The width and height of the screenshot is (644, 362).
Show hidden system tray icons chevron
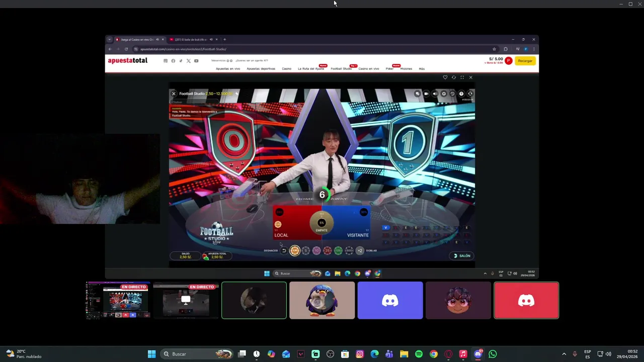pos(564,354)
